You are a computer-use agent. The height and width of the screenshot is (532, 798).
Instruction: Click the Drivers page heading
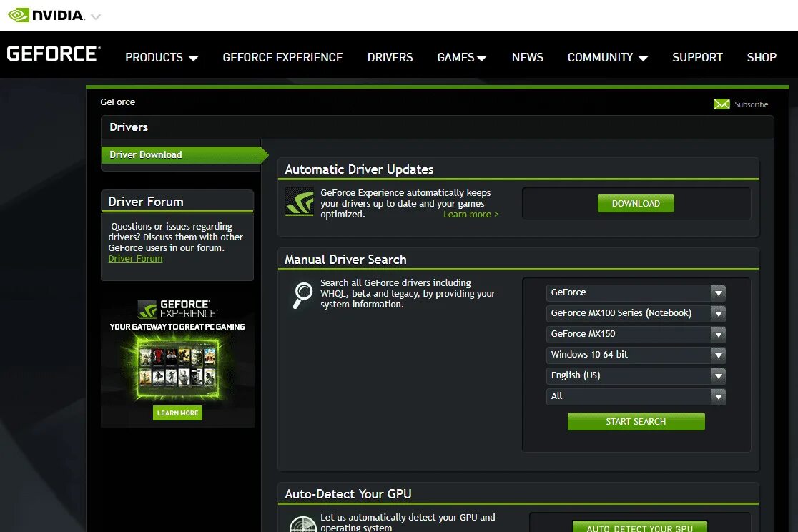tap(129, 127)
